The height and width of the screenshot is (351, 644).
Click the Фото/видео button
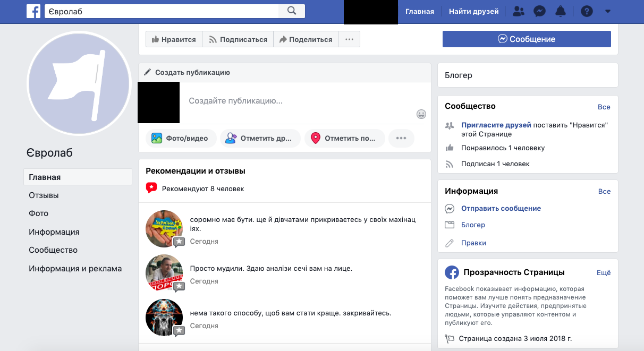pos(181,138)
